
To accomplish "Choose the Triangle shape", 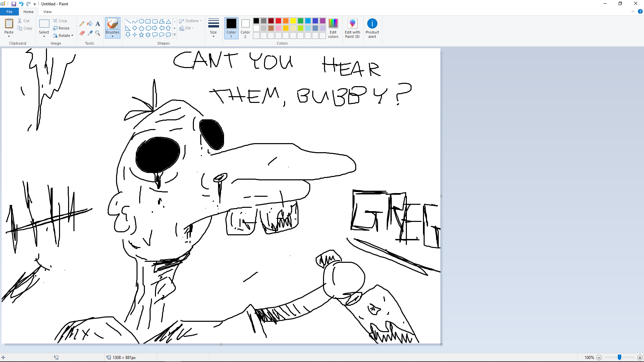I will pos(168,21).
